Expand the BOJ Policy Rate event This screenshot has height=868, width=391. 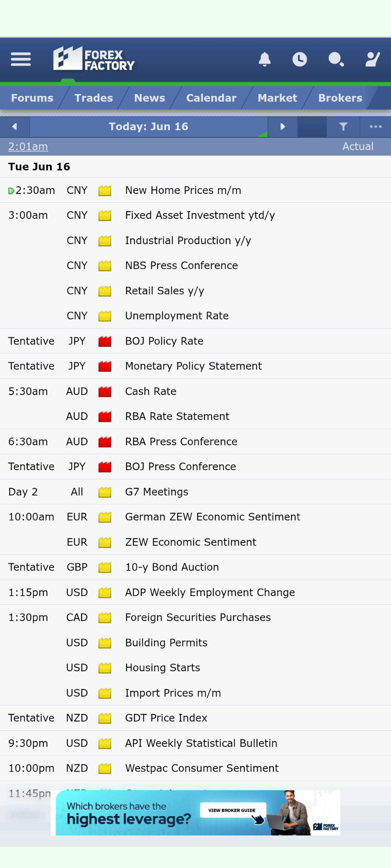(x=195, y=341)
